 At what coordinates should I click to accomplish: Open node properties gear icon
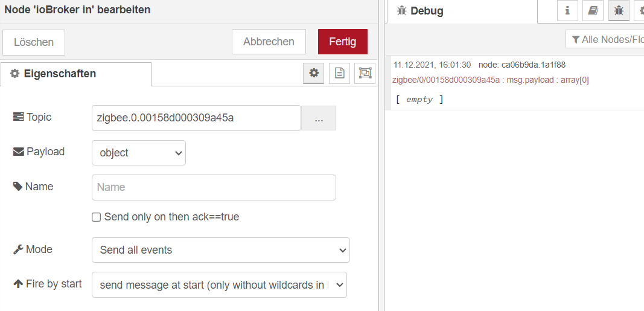tap(313, 73)
